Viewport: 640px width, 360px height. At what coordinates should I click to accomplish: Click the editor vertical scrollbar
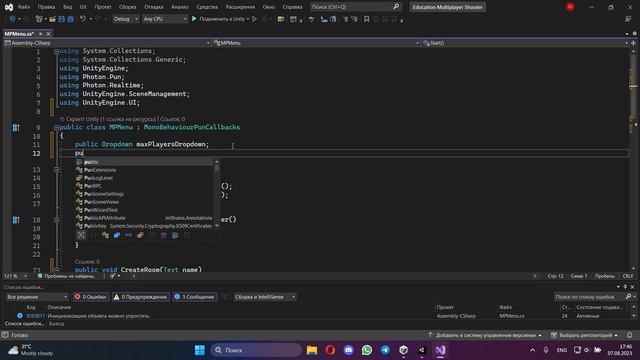(x=633, y=159)
